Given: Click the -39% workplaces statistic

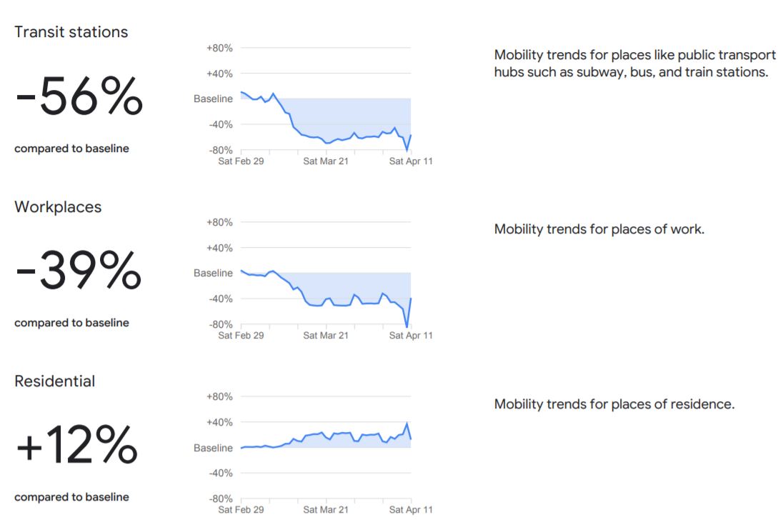Looking at the screenshot, I should pyautogui.click(x=79, y=270).
